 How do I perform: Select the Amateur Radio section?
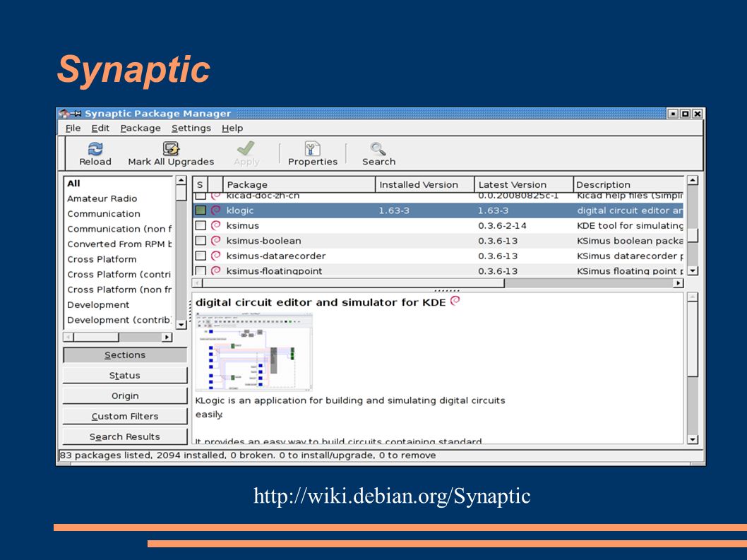[x=119, y=198]
